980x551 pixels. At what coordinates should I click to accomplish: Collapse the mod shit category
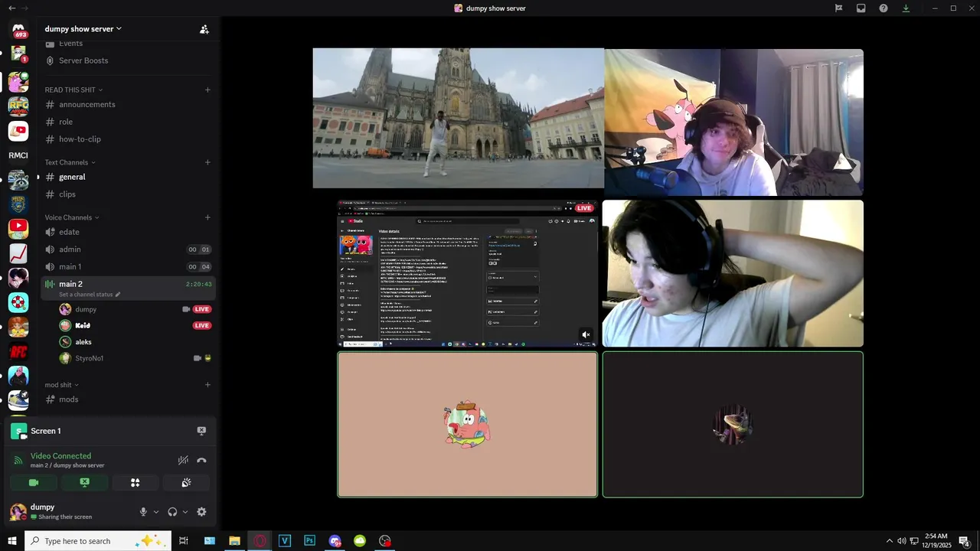click(x=62, y=385)
